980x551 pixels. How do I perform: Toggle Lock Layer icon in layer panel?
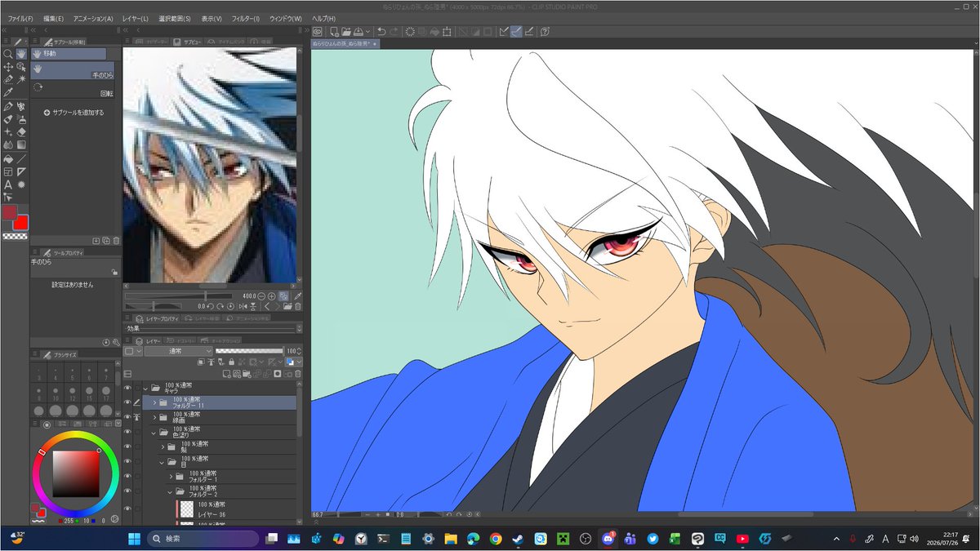tap(231, 362)
